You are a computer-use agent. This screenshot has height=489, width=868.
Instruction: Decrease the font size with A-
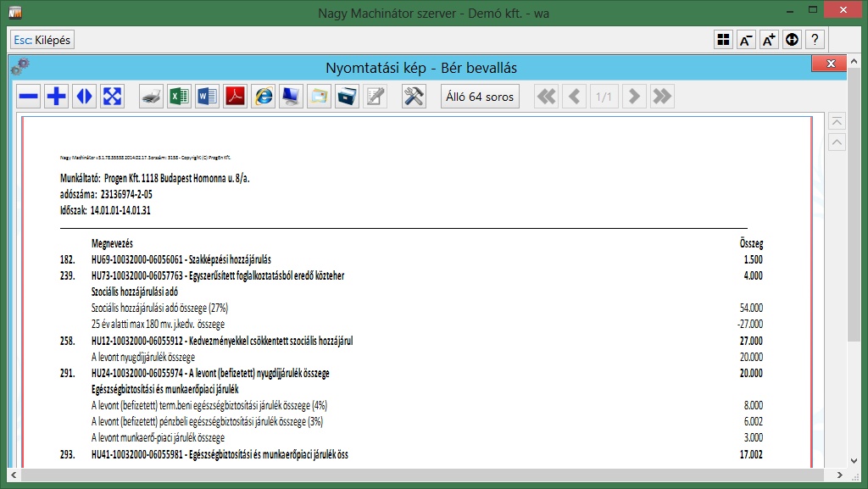point(746,40)
